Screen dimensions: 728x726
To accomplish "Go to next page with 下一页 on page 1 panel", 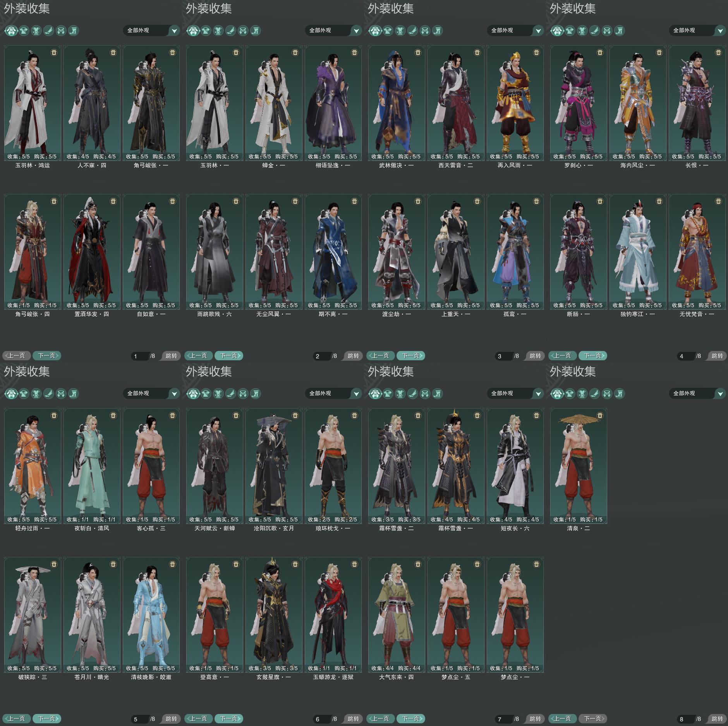I will [47, 356].
